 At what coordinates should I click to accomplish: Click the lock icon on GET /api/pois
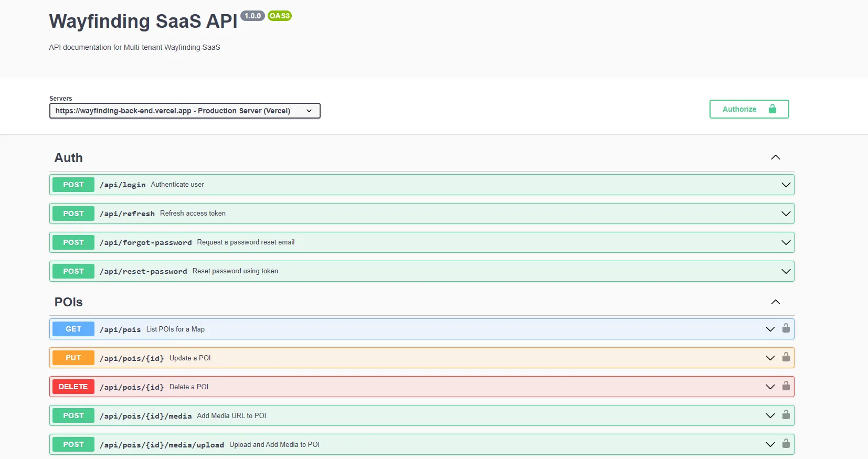tap(786, 328)
